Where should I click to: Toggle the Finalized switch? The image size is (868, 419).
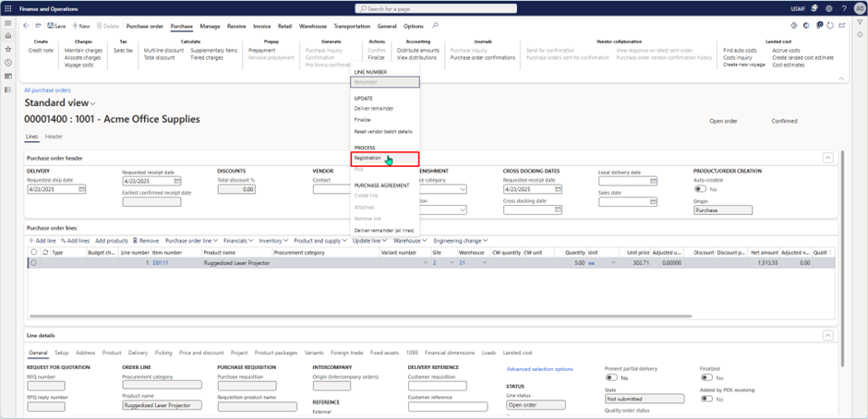point(707,377)
